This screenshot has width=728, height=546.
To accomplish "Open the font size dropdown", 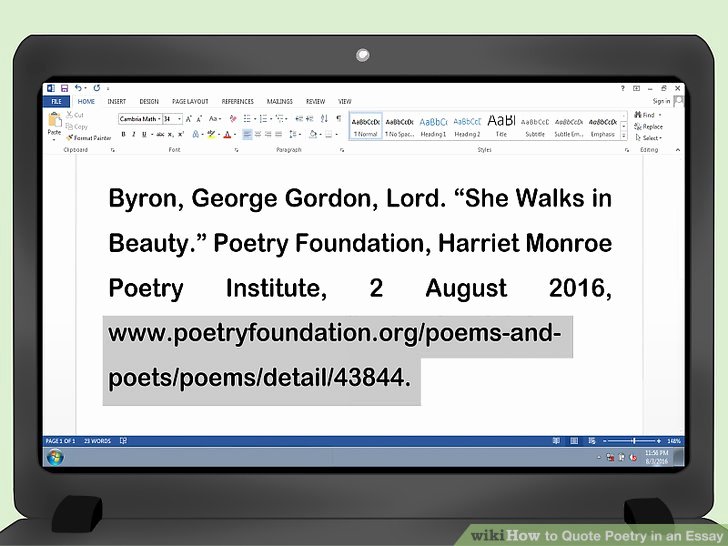I will 179,119.
